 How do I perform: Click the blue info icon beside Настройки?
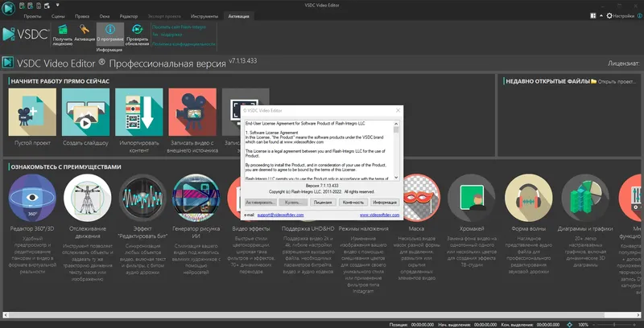[638, 15]
